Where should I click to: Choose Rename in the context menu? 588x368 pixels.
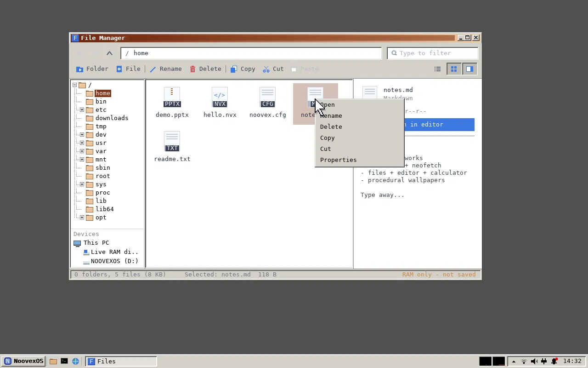[359, 116]
